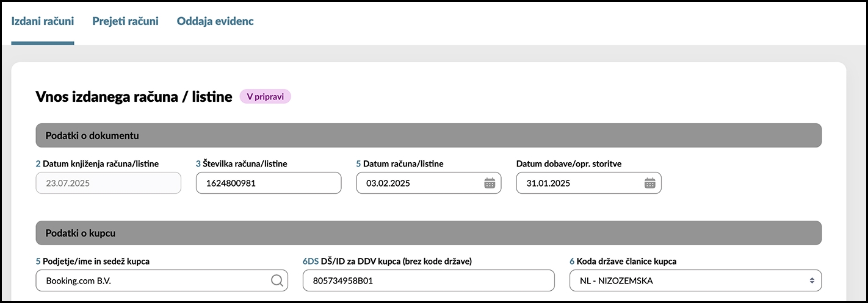Click the greyed Datum knjiženja field 23.07.2025
The height and width of the screenshot is (303, 868).
109,183
